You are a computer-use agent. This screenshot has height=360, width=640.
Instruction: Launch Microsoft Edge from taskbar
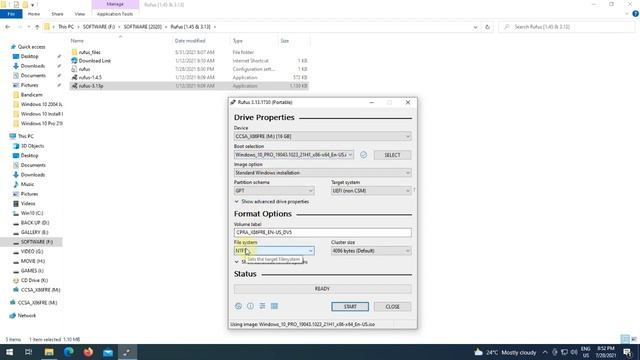point(69,352)
